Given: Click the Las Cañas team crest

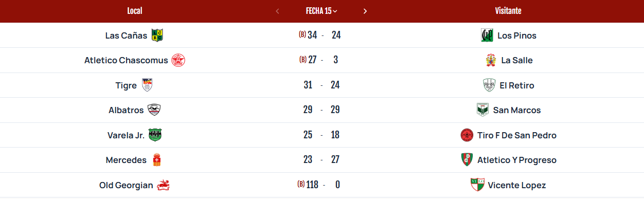Looking at the screenshot, I should pyautogui.click(x=157, y=35).
